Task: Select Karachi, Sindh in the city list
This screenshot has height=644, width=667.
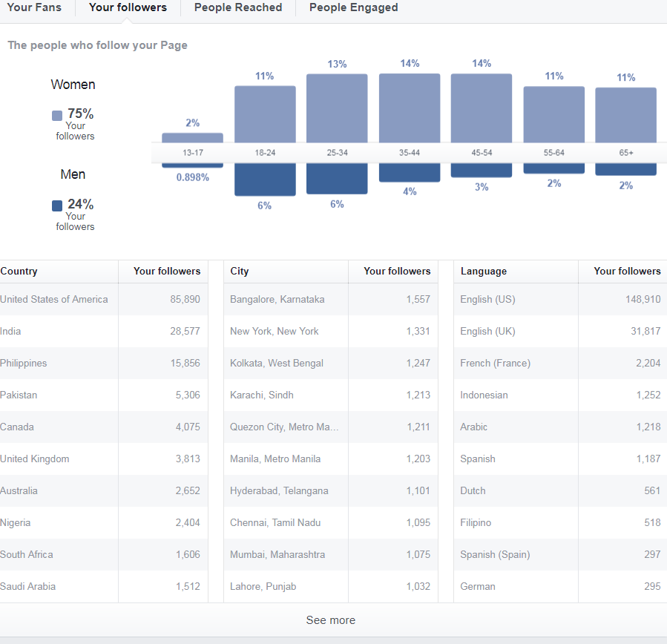Action: click(x=331, y=395)
